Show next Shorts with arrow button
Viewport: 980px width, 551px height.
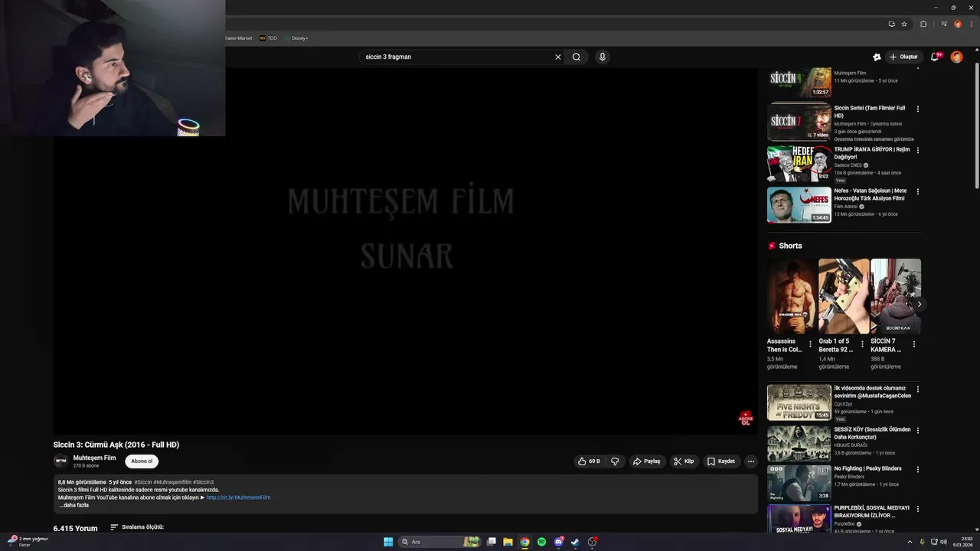tap(920, 305)
